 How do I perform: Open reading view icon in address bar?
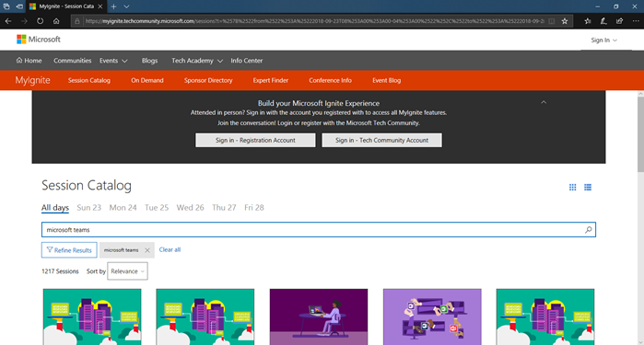coord(552,21)
